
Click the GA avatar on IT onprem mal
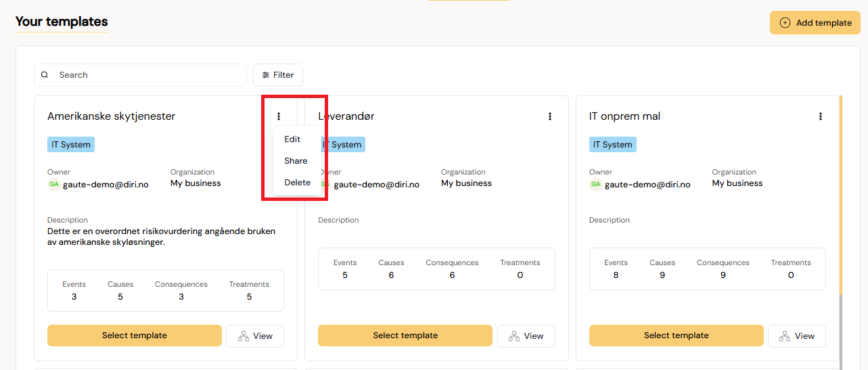595,184
